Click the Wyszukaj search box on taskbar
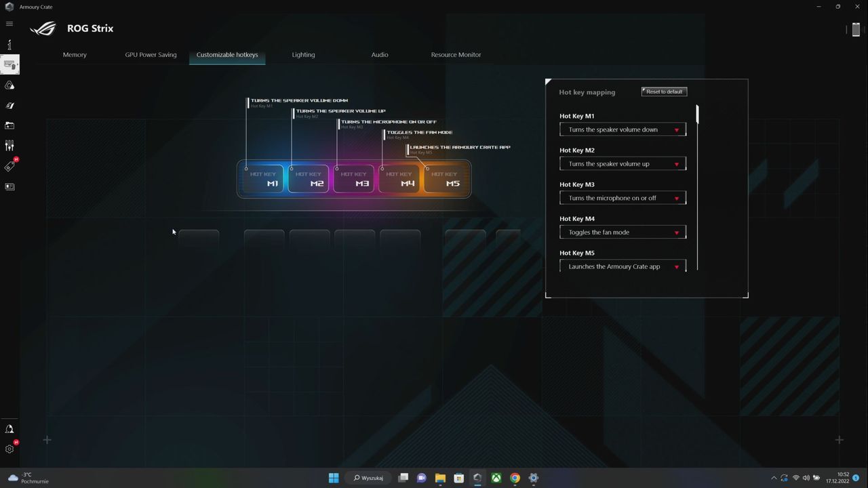The image size is (868, 488). (369, 478)
